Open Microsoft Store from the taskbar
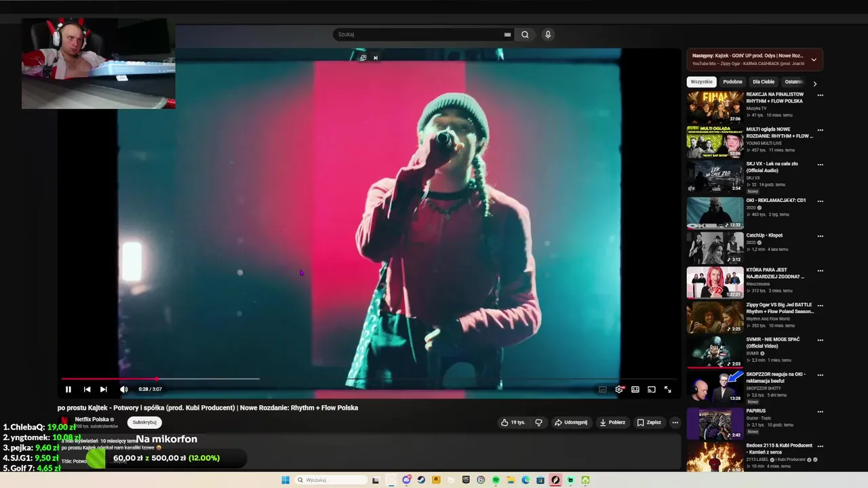Screen dimensions: 868x488 point(540,481)
